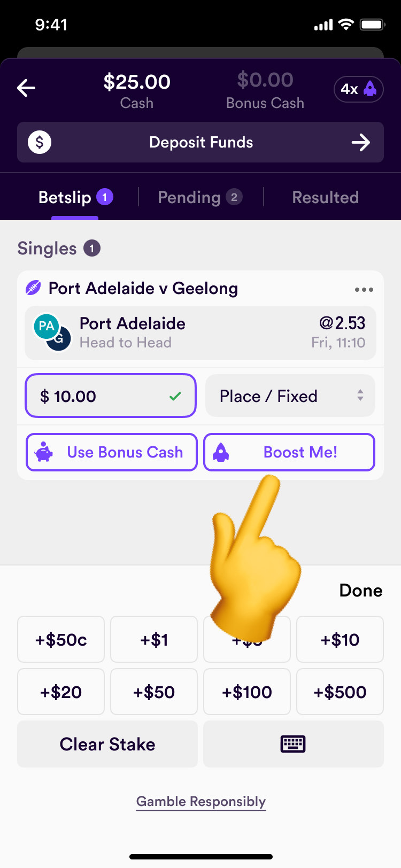Add +$50c to the stake
This screenshot has width=401, height=868.
click(x=61, y=639)
